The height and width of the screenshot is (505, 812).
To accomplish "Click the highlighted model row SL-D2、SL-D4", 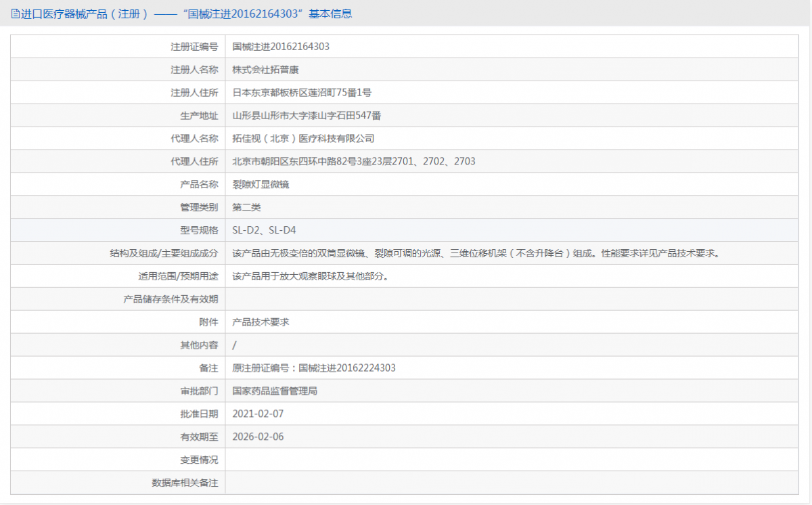I will click(264, 230).
